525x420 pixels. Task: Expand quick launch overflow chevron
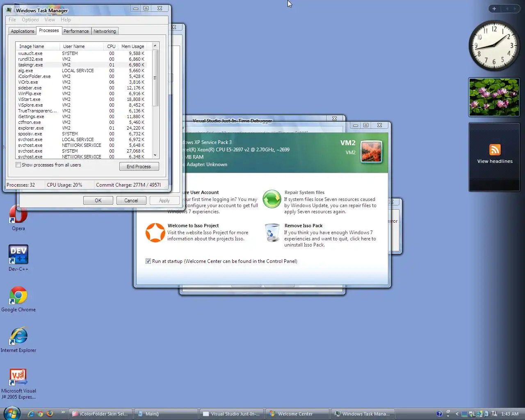63,413
